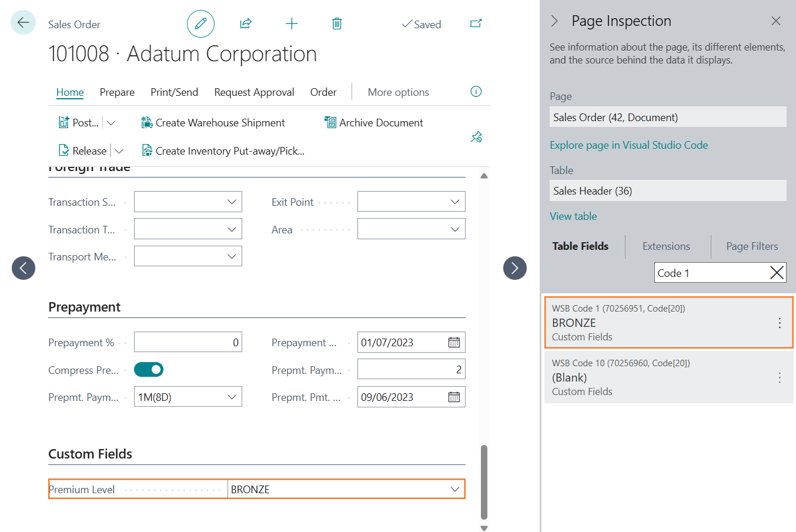This screenshot has width=796, height=532.
Task: Click the back arrow button
Action: pos(23,23)
